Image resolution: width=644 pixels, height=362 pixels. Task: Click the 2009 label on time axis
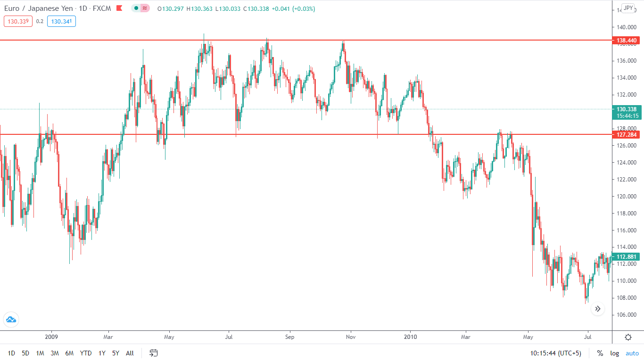click(x=51, y=337)
